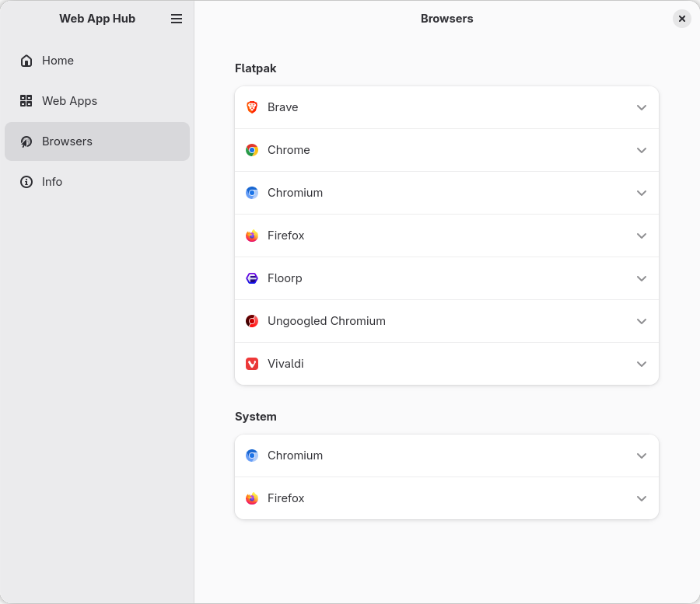Go to Home in the sidebar

click(x=58, y=61)
